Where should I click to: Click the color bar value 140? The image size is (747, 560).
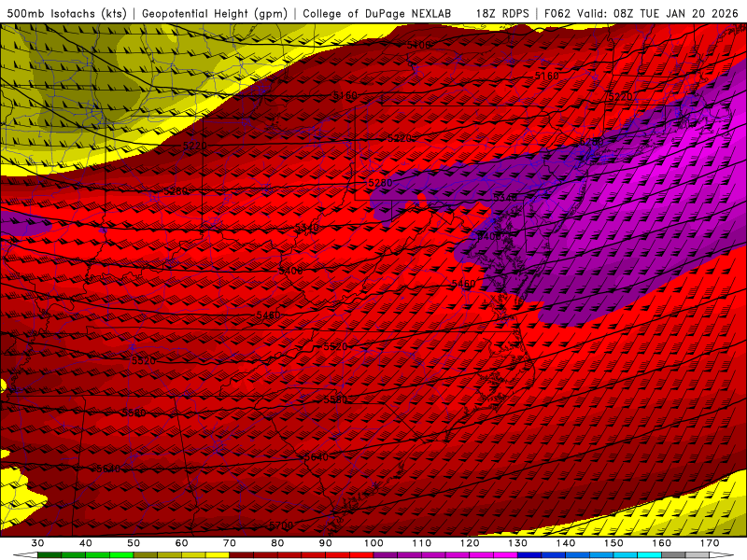[x=566, y=543]
